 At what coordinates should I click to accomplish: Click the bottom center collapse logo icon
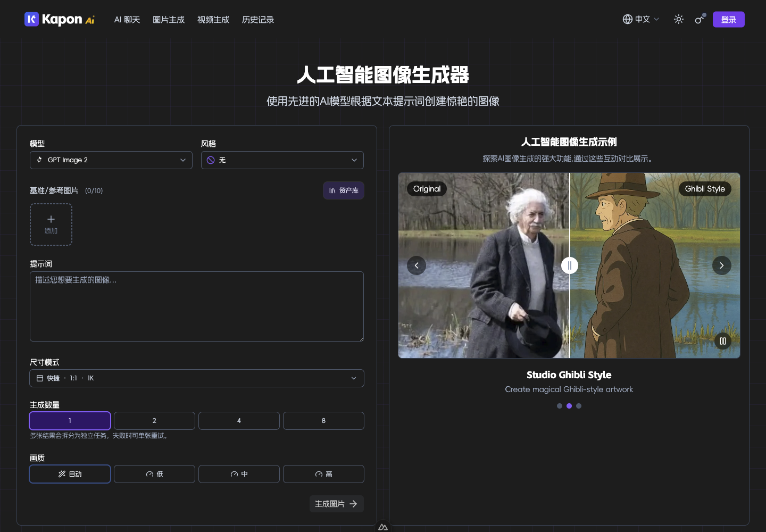coord(383,527)
